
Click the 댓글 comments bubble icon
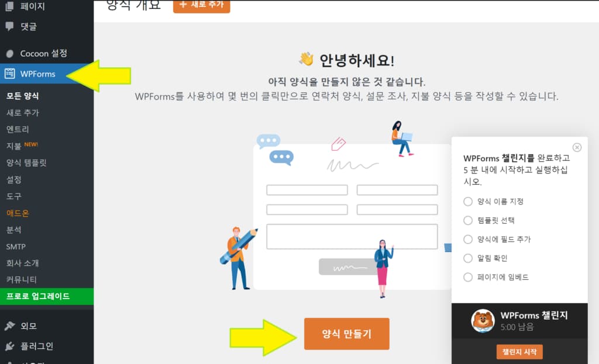click(x=9, y=26)
